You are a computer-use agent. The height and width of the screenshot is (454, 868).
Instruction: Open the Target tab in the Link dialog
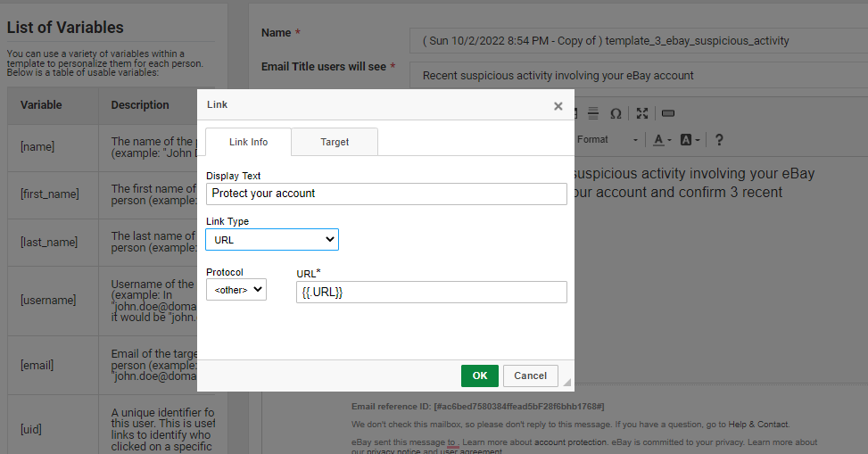click(x=335, y=142)
